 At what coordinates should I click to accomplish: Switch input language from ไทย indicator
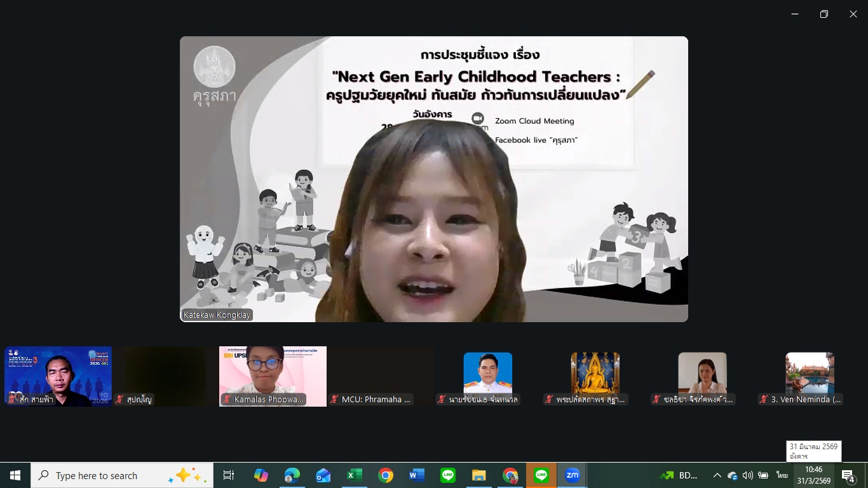pyautogui.click(x=782, y=475)
